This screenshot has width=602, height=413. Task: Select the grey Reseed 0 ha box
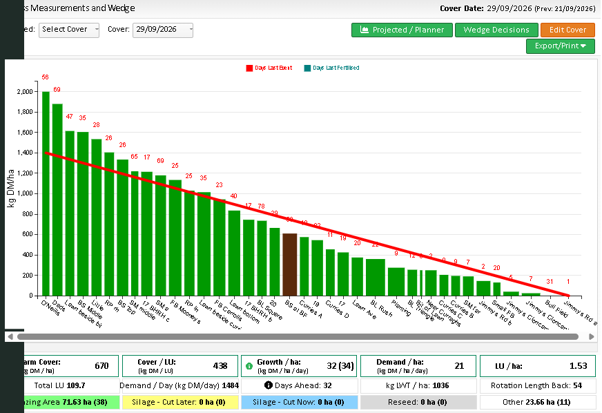(x=418, y=402)
